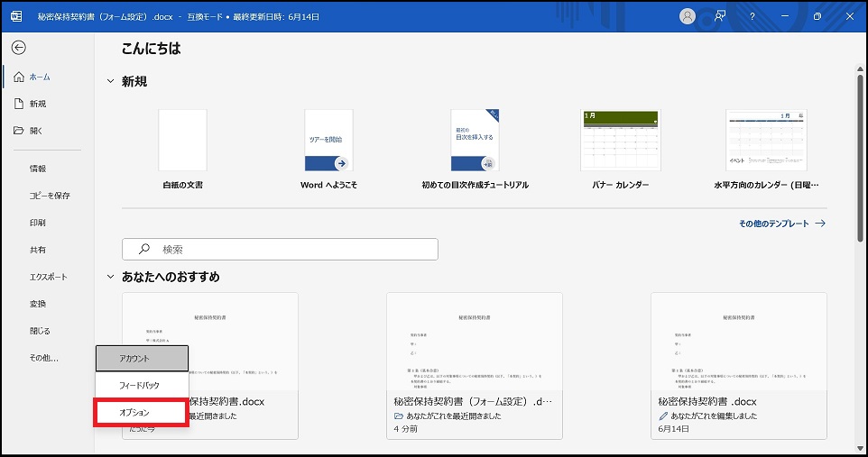This screenshot has height=457, width=868.
Task: Click the back arrow icon
Action: click(18, 48)
